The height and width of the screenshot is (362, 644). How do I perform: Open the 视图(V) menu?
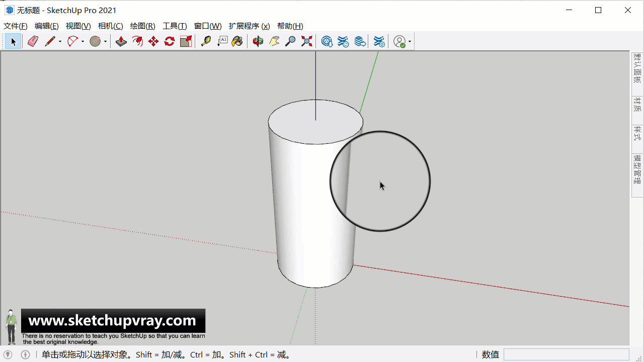click(x=78, y=26)
